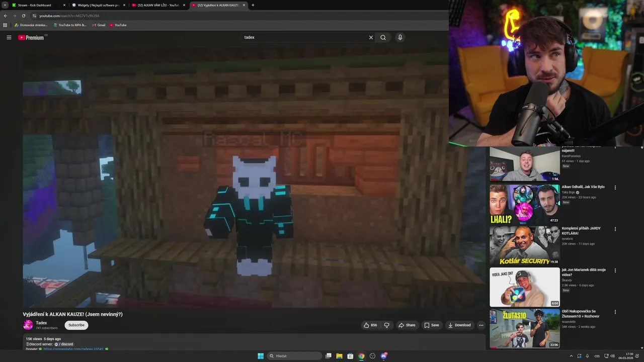Switch to Widgety software tab
The height and width of the screenshot is (362, 644).
[x=99, y=5]
